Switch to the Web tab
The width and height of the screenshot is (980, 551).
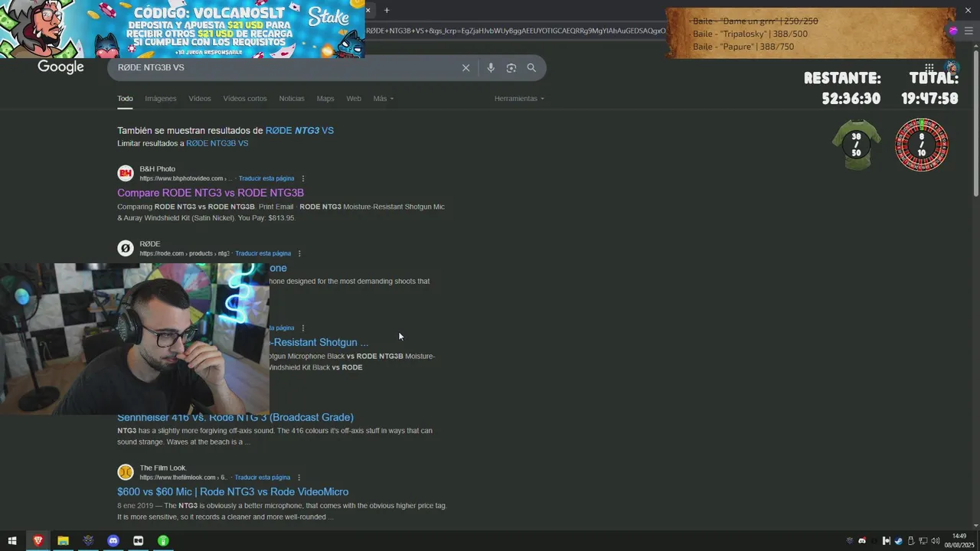(354, 99)
